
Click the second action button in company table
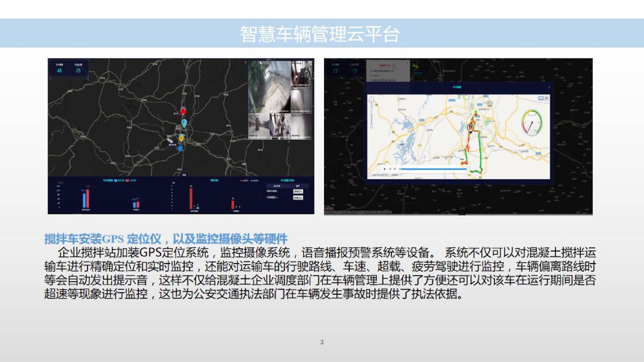click(298, 198)
